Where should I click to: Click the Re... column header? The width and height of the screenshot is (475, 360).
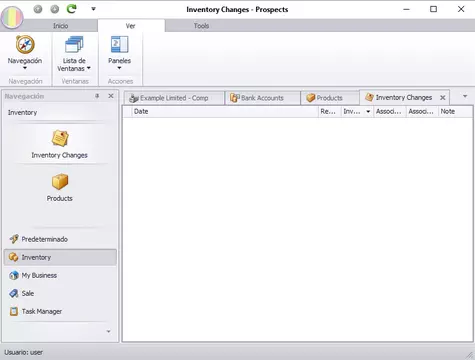[330, 112]
